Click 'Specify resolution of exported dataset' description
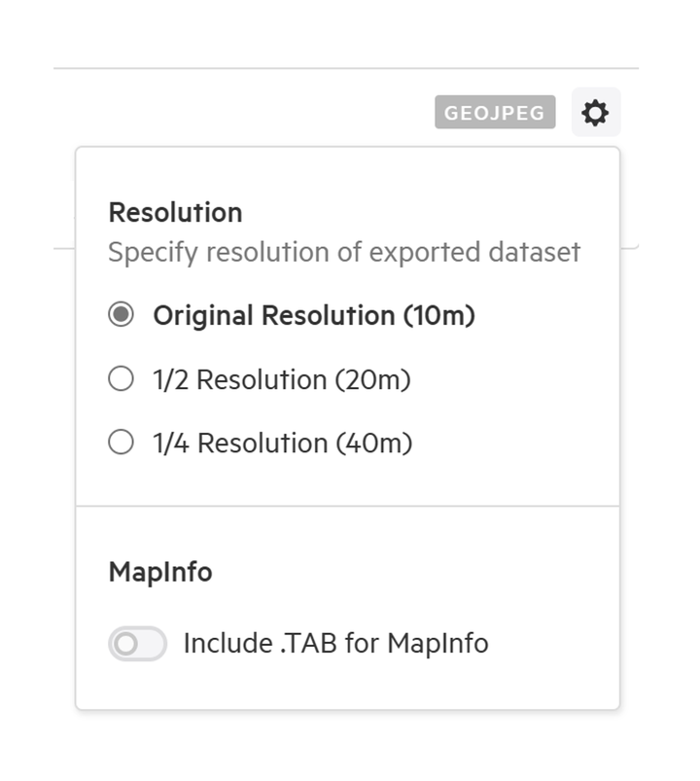Screen dimensions: 700x781 (344, 253)
